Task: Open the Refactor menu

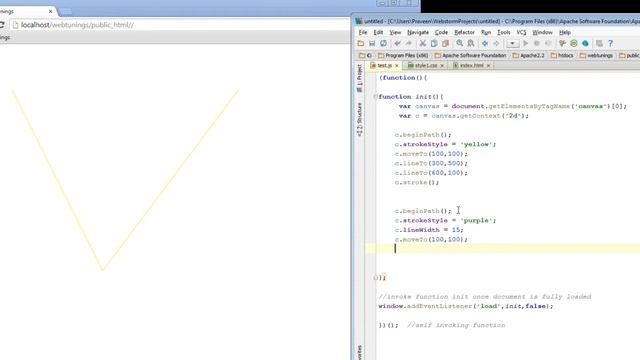Action: point(464,32)
